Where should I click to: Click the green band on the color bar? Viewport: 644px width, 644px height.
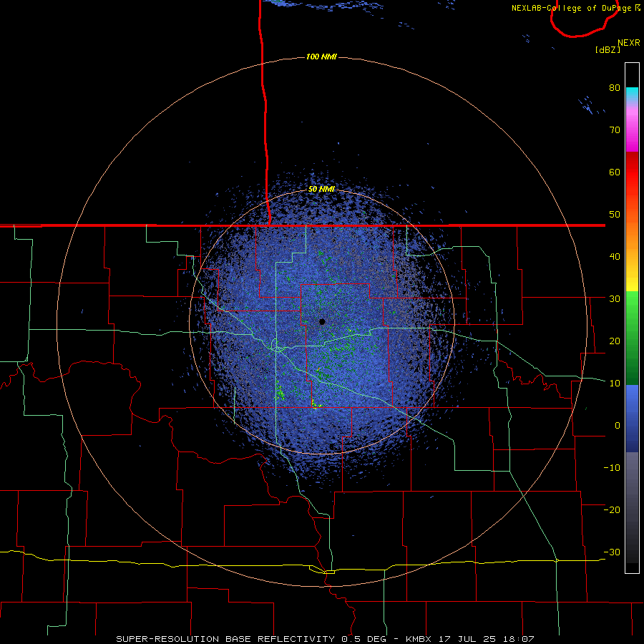(x=632, y=338)
